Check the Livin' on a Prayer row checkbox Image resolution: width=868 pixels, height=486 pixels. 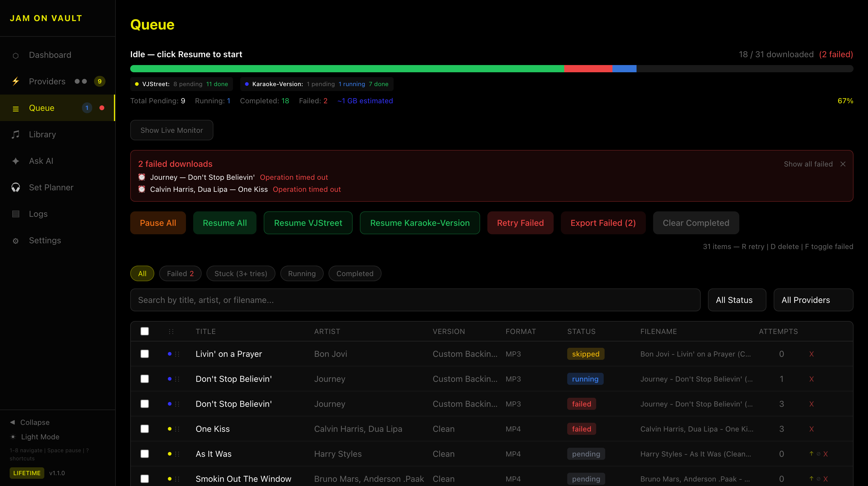[x=145, y=354]
